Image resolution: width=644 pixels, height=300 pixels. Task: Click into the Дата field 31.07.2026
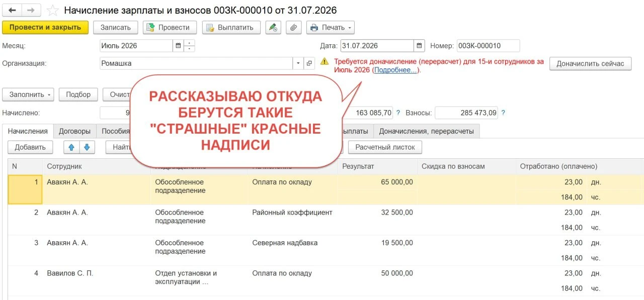[x=377, y=46]
